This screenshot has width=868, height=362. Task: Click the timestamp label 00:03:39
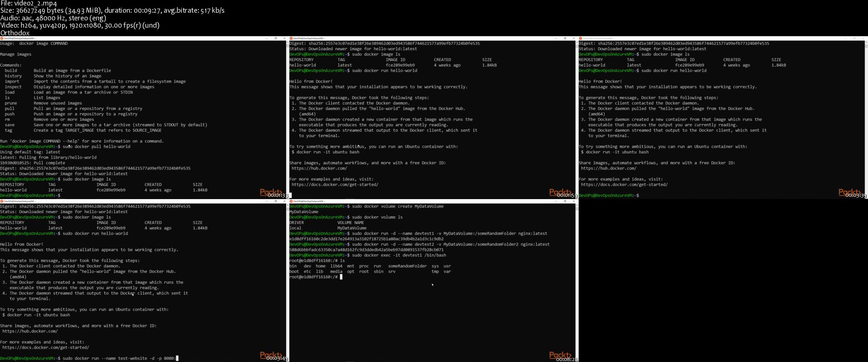point(856,195)
